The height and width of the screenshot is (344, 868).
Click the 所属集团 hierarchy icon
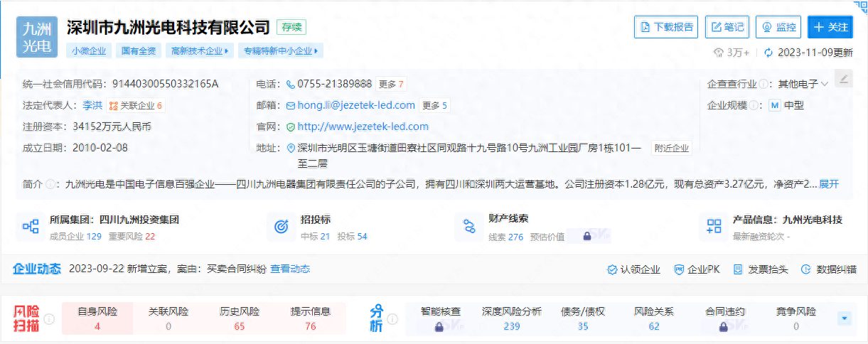(31, 227)
